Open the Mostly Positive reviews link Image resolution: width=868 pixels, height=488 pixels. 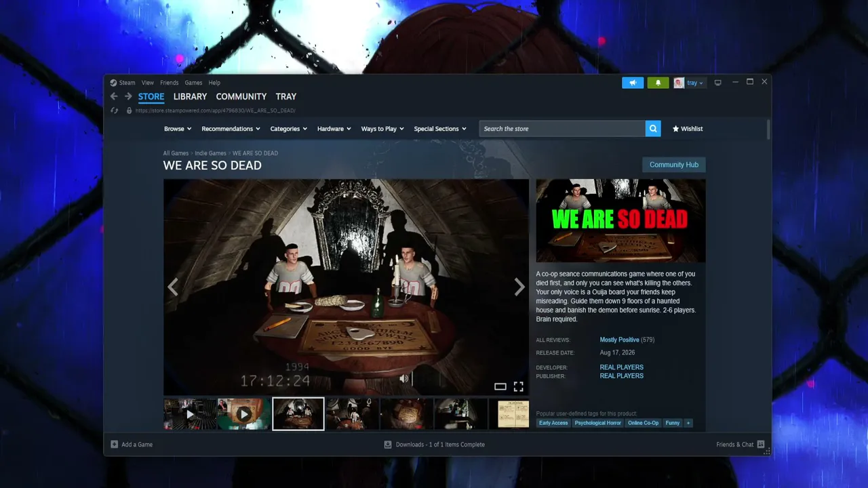620,340
